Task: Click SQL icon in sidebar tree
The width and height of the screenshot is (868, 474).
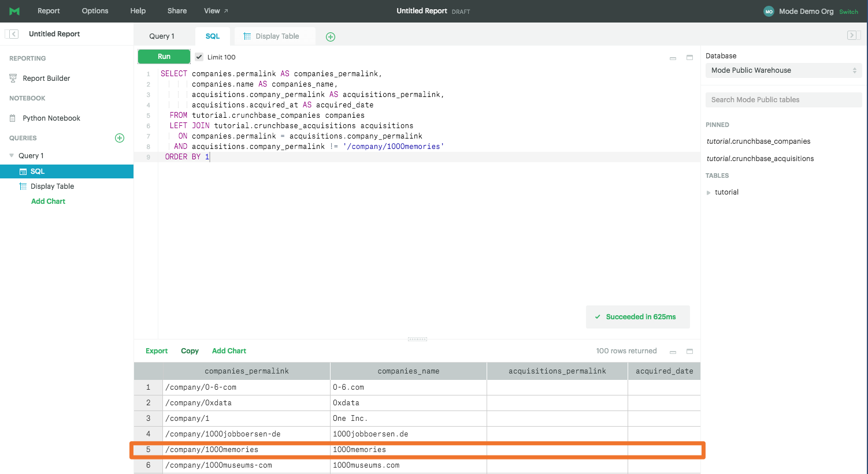Action: coord(23,171)
